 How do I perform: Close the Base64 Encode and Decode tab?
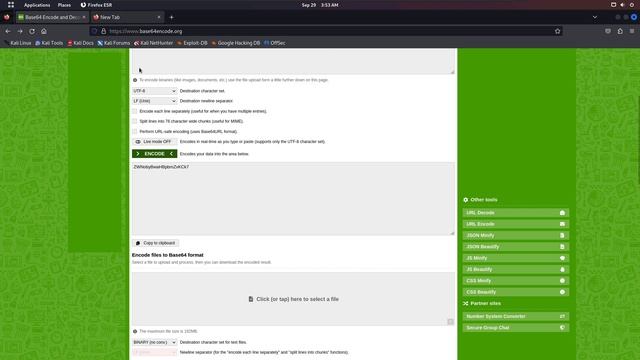pyautogui.click(x=84, y=17)
